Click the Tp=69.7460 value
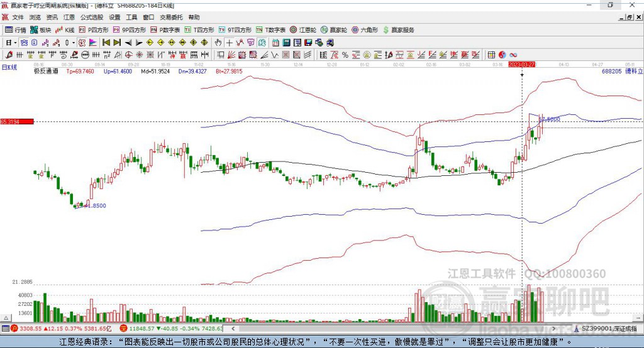 80,72
